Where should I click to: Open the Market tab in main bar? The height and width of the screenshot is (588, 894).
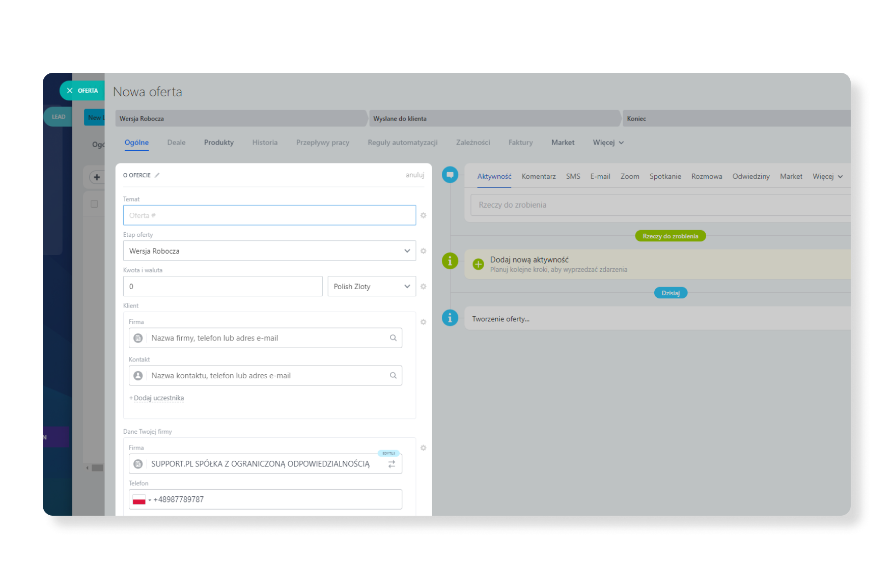(x=563, y=143)
